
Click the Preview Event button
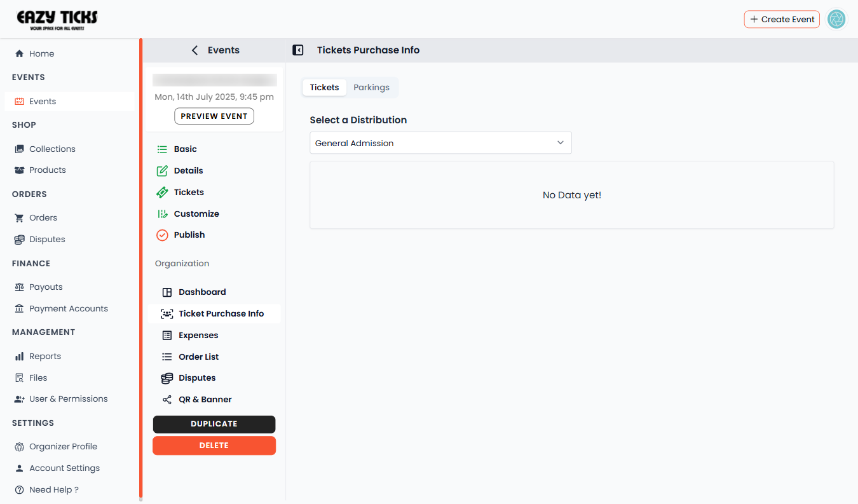pyautogui.click(x=214, y=116)
